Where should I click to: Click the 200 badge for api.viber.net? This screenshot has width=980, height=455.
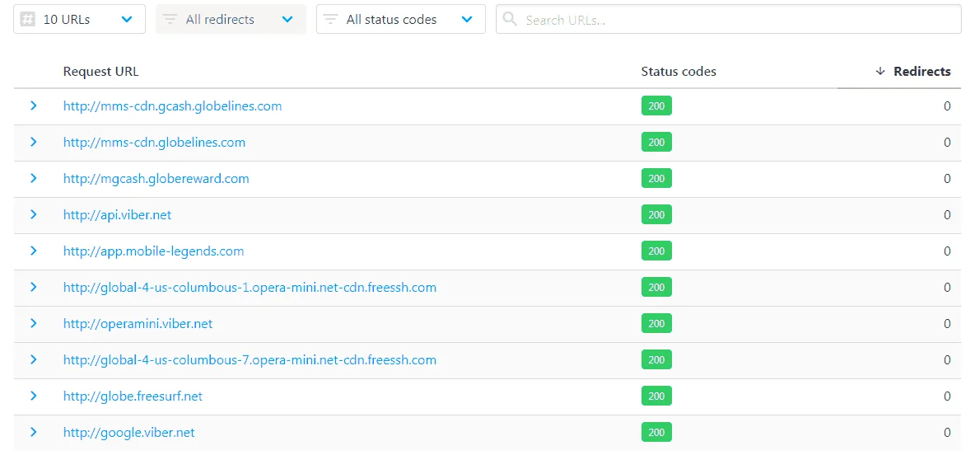coord(656,214)
